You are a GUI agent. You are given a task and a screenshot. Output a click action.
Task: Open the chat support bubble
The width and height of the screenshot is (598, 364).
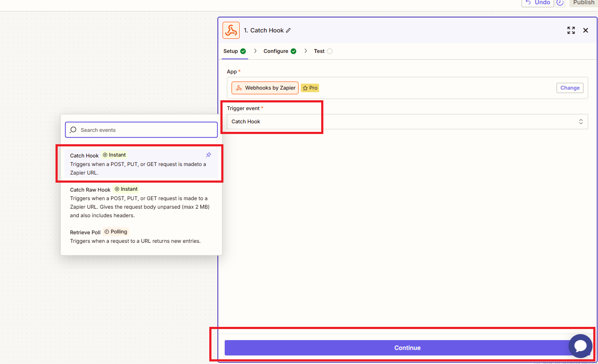tap(580, 346)
